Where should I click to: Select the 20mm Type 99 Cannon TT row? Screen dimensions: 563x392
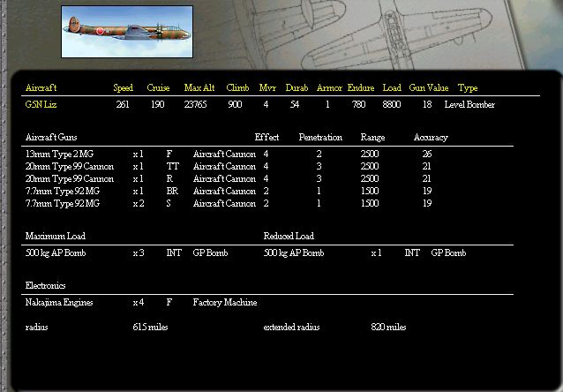tap(229, 166)
